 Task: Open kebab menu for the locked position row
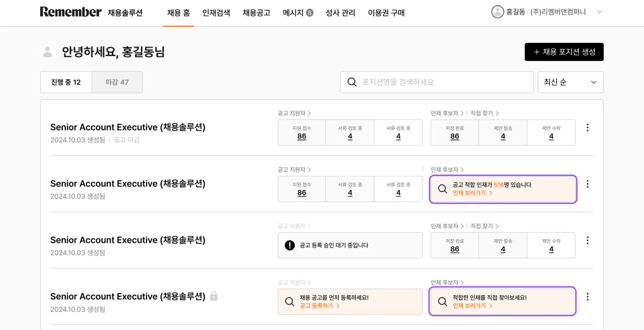point(587,297)
